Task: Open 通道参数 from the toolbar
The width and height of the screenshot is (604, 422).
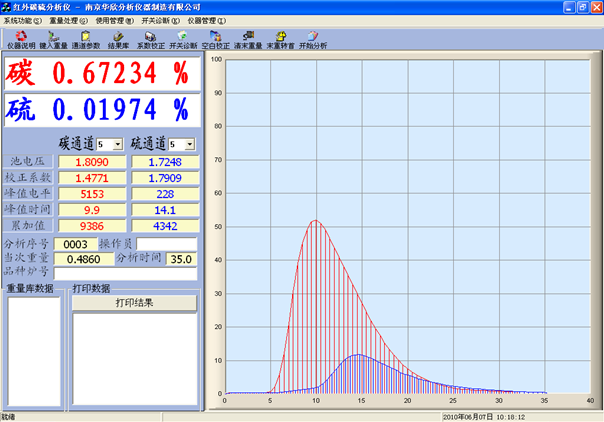Action: click(x=85, y=39)
